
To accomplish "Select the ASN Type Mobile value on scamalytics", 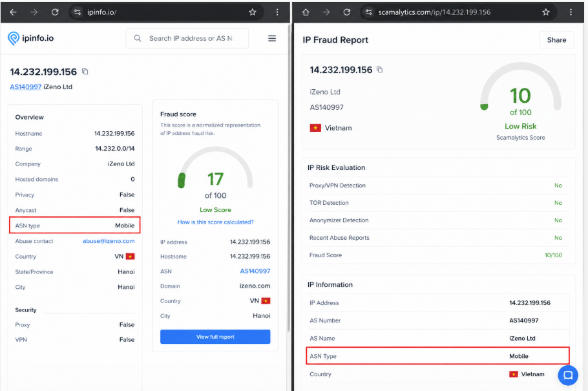I will 519,356.
